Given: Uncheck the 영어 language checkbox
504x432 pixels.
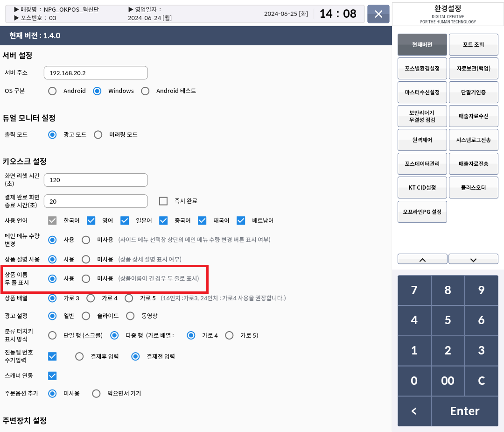Looking at the screenshot, I should click(91, 220).
